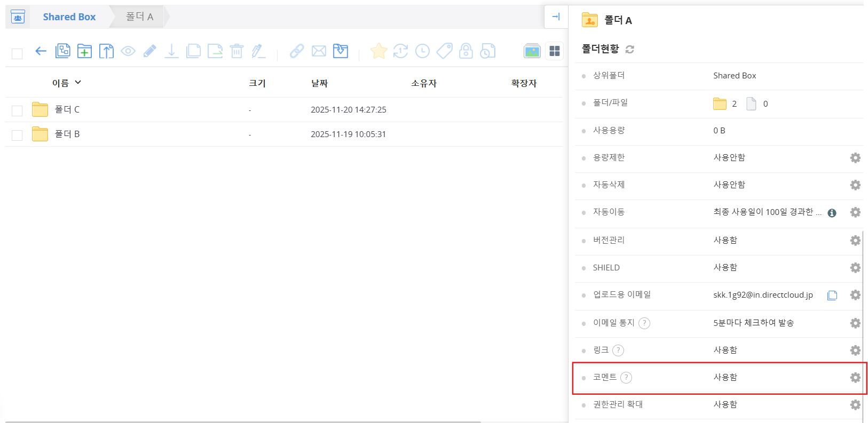Switch to the grid tile view icon
This screenshot has height=423, width=868.
(555, 51)
